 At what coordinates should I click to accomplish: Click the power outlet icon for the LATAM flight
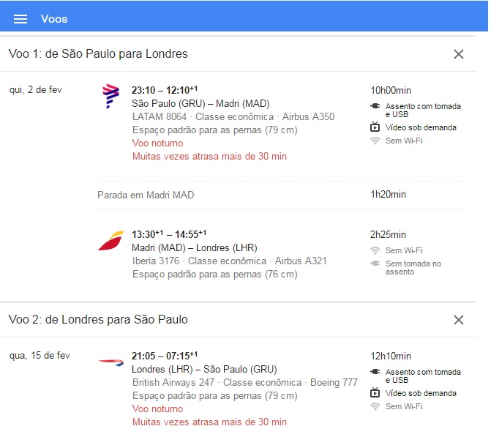coord(375,106)
